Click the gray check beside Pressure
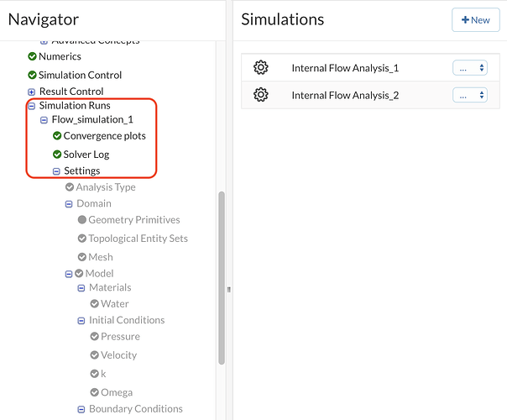 pyautogui.click(x=94, y=336)
